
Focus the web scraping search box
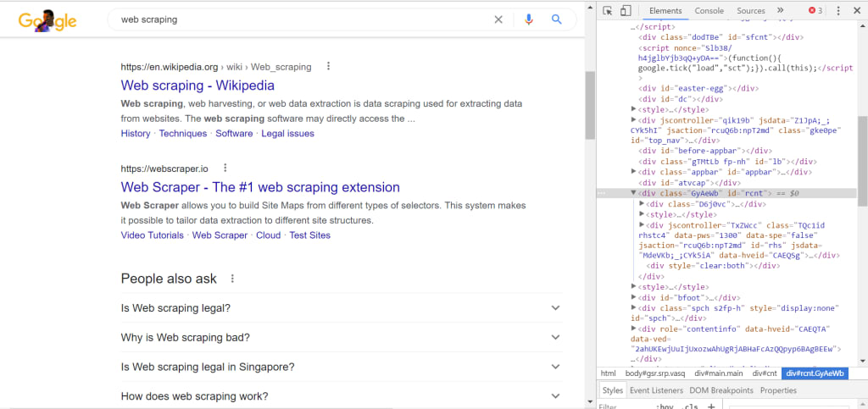click(304, 19)
